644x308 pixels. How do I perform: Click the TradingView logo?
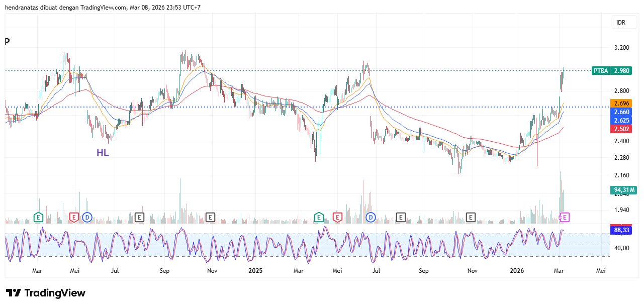coord(46,293)
